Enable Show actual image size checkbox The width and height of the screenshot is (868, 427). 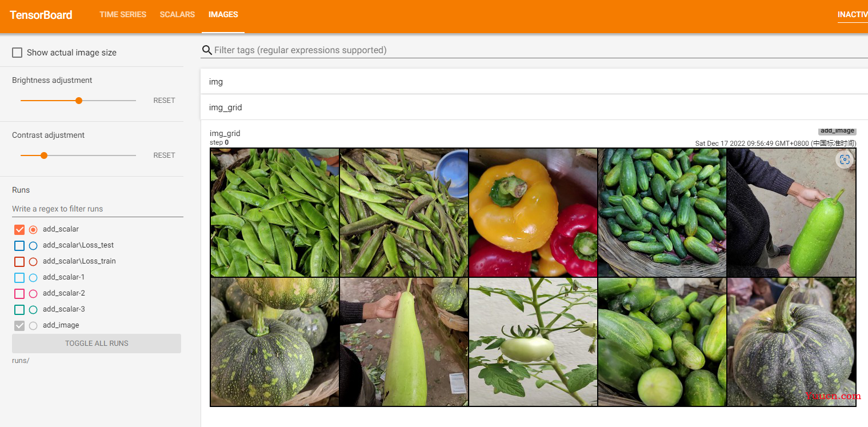click(x=18, y=53)
